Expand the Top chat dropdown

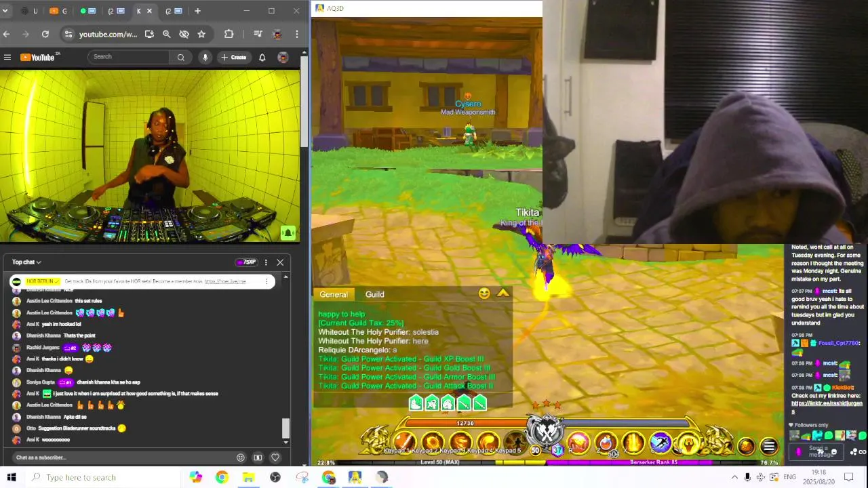click(x=26, y=262)
